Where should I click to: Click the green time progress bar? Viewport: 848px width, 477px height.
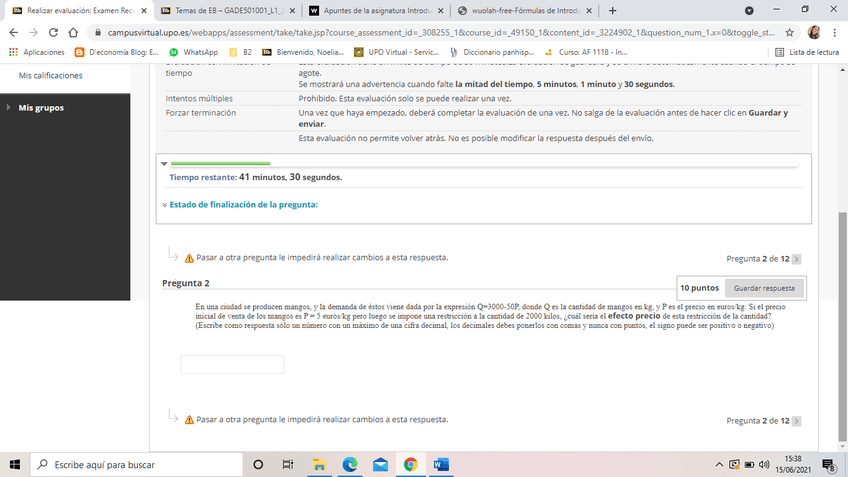(x=221, y=162)
